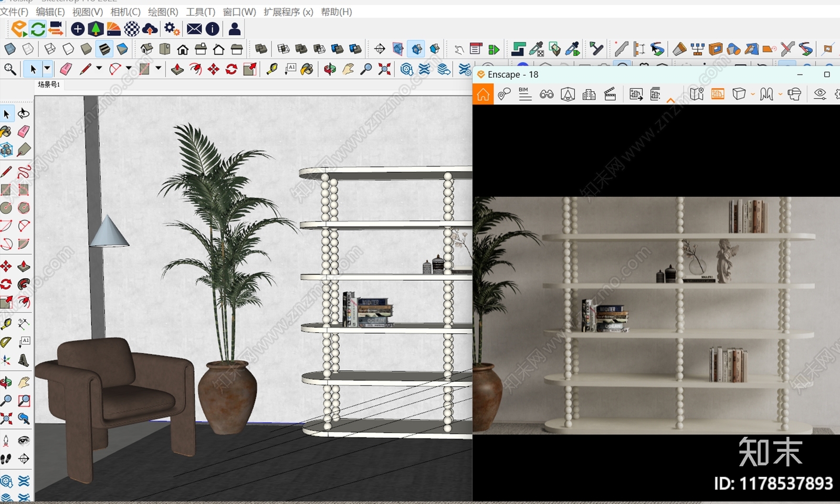Open Enscape General Settings gears icon

point(172,29)
